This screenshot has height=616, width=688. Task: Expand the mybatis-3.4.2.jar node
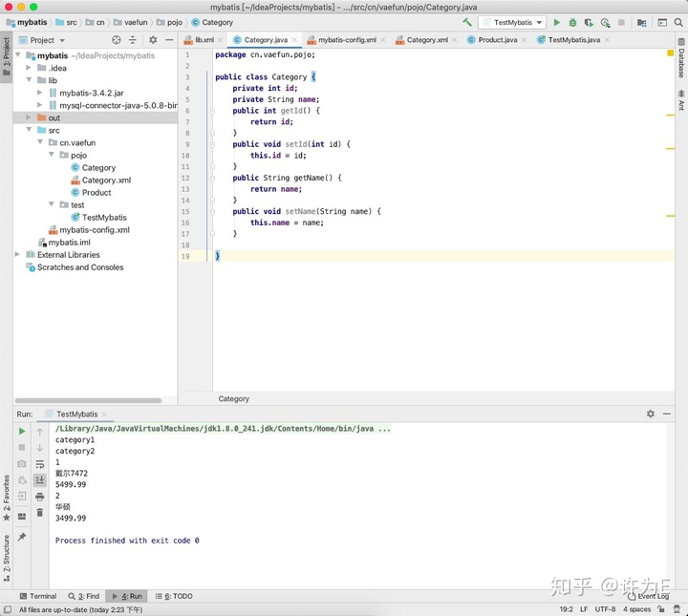pyautogui.click(x=40, y=93)
